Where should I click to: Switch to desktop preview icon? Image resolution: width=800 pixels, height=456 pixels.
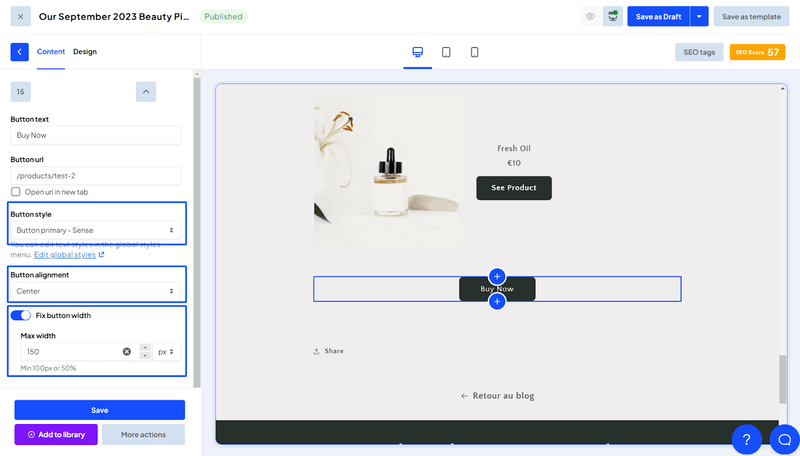pyautogui.click(x=417, y=52)
